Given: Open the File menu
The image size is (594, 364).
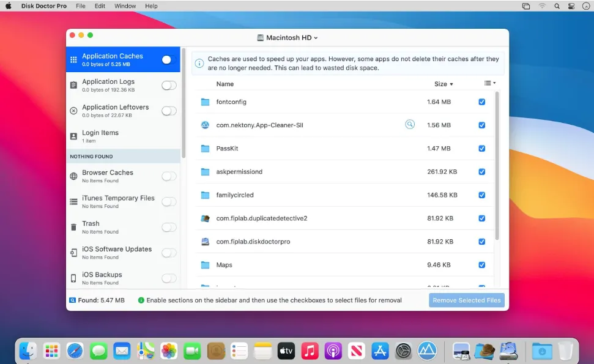Looking at the screenshot, I should click(80, 6).
